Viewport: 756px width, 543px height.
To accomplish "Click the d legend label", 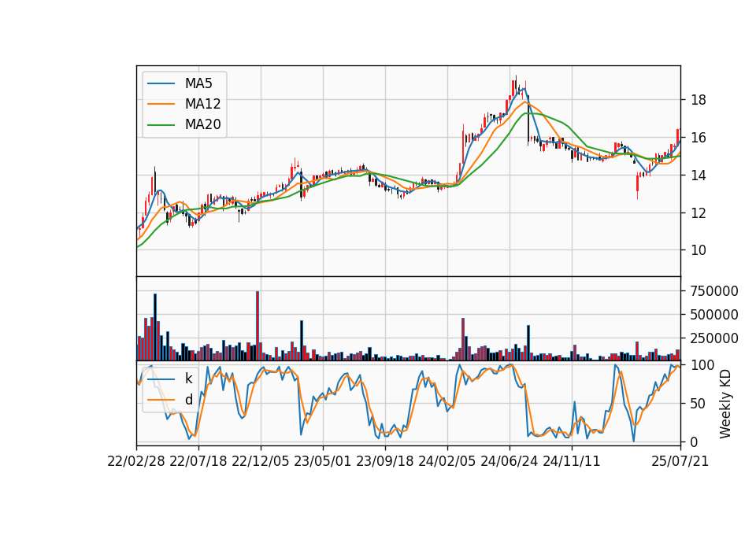I will pyautogui.click(x=188, y=400).
